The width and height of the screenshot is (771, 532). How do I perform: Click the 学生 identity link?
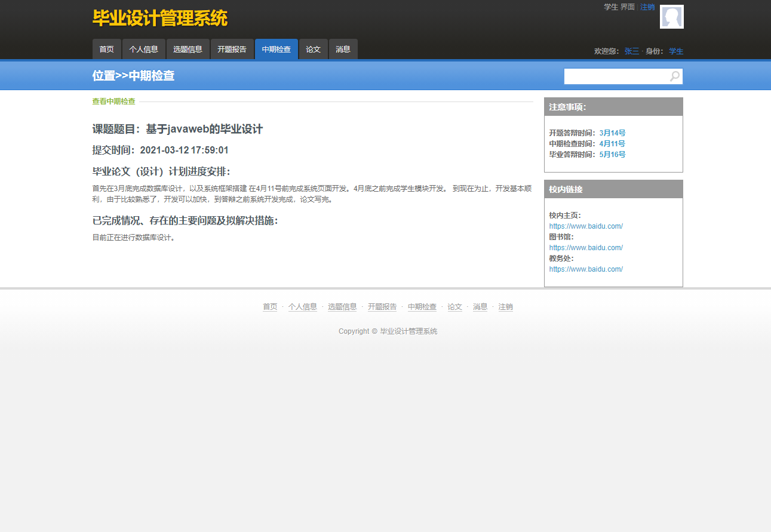point(675,51)
